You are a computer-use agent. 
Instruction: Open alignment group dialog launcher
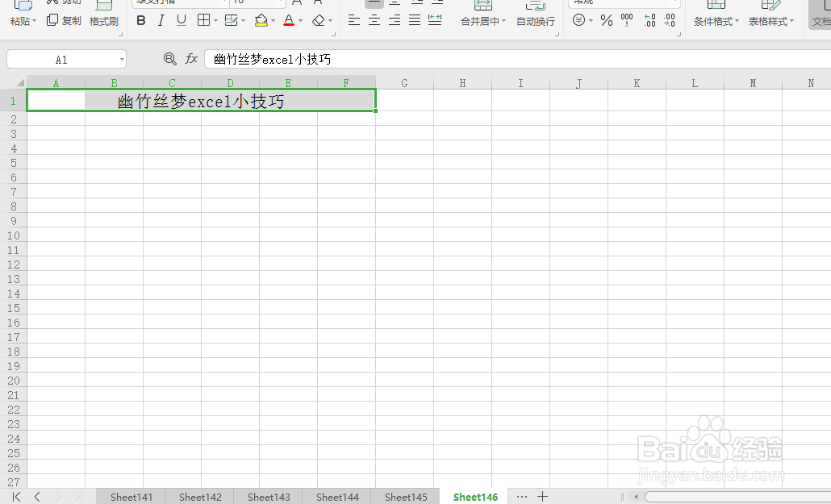557,35
